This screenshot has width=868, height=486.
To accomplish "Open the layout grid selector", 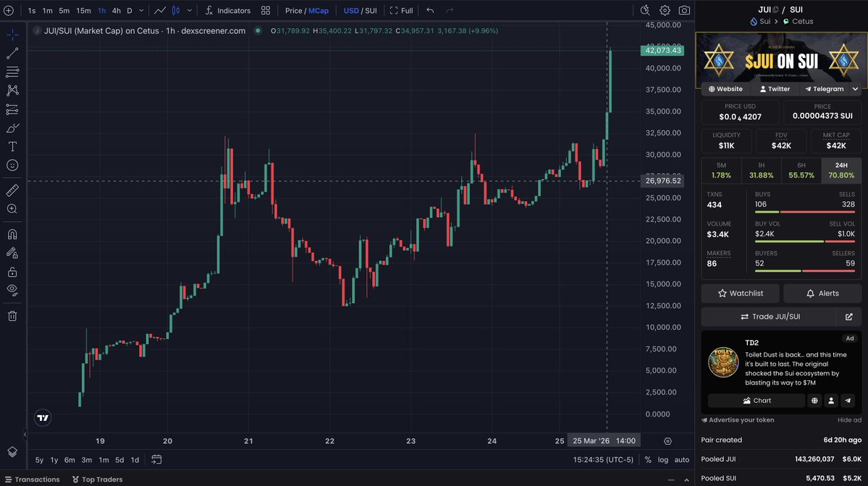I will click(266, 11).
